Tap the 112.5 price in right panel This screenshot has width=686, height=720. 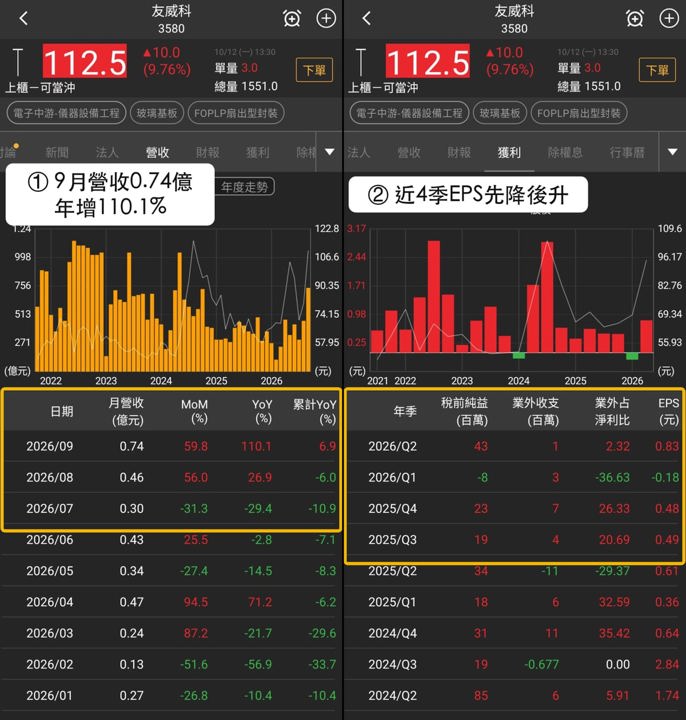click(x=427, y=62)
